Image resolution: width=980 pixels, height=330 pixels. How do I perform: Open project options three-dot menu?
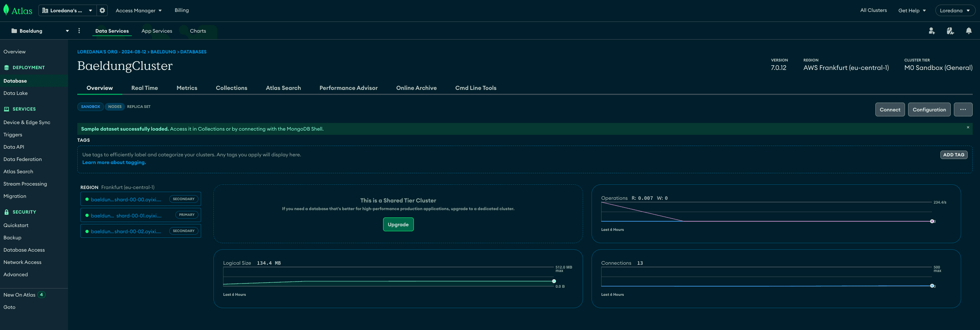[x=79, y=31]
